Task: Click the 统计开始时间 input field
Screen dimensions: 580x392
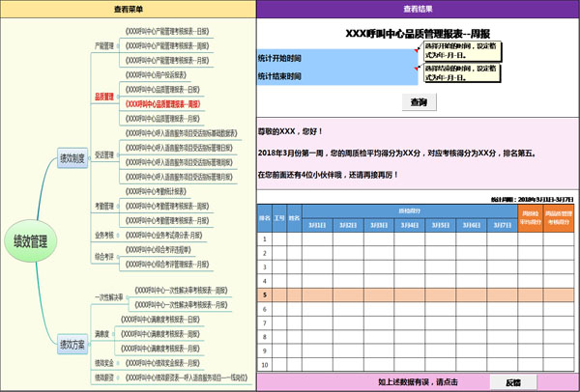Action: pos(337,58)
